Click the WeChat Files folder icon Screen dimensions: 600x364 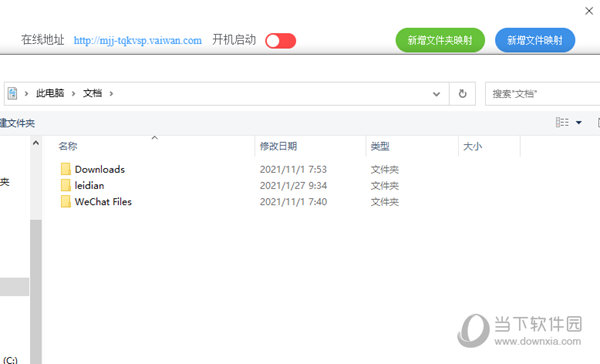point(66,201)
